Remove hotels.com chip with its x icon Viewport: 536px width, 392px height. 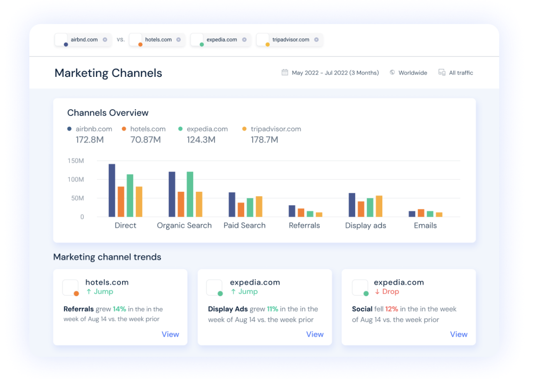(x=179, y=40)
